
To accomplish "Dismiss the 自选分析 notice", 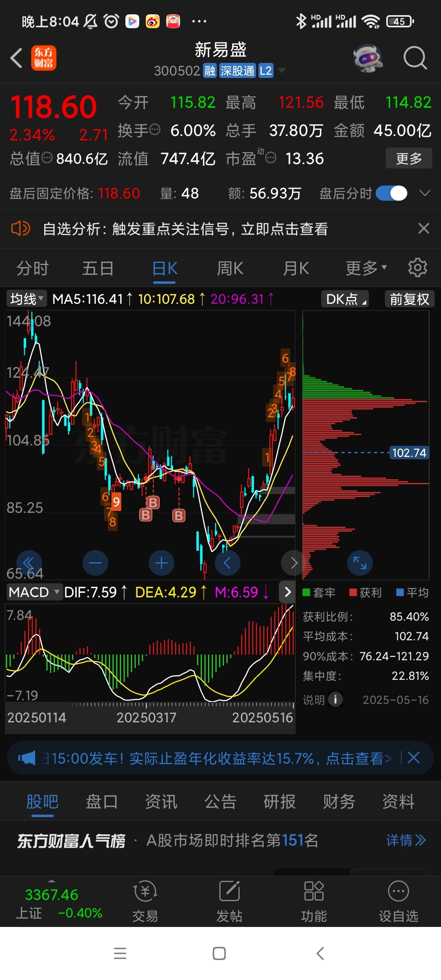I will [x=424, y=228].
